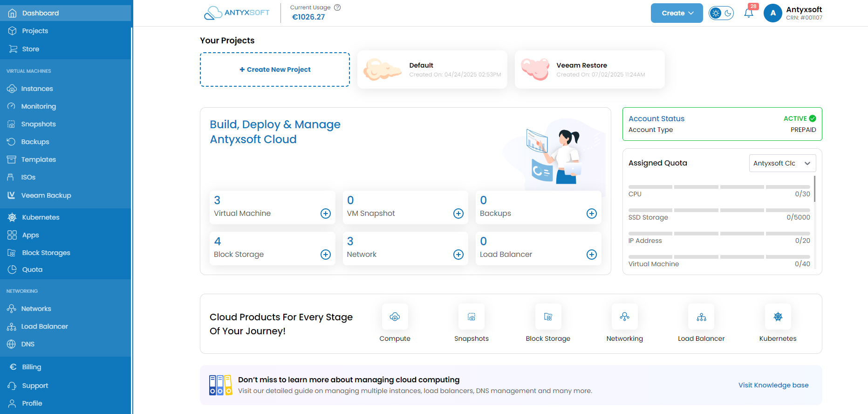Add a Virtual Machine with plus icon
Screen dimensions: 868x414
coord(326,214)
